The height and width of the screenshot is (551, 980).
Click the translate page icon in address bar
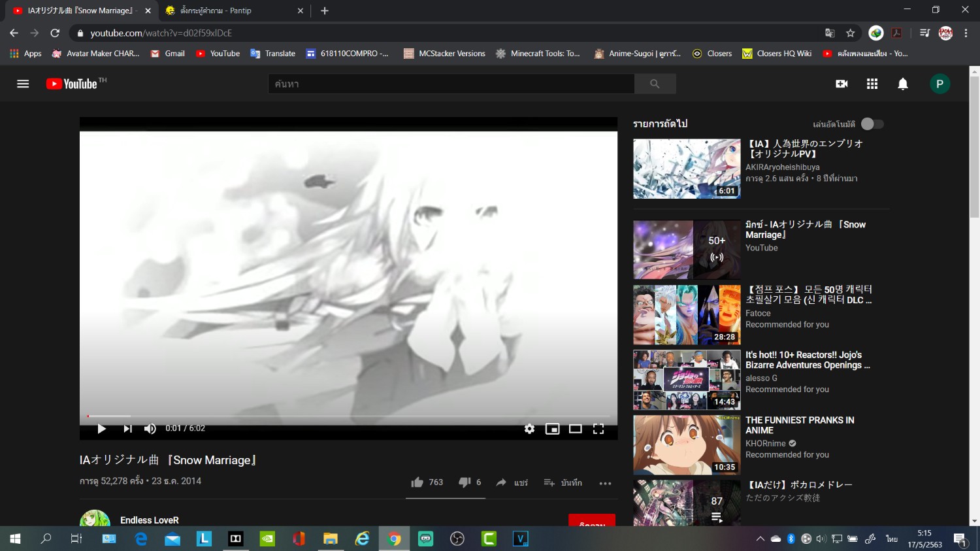(x=830, y=33)
